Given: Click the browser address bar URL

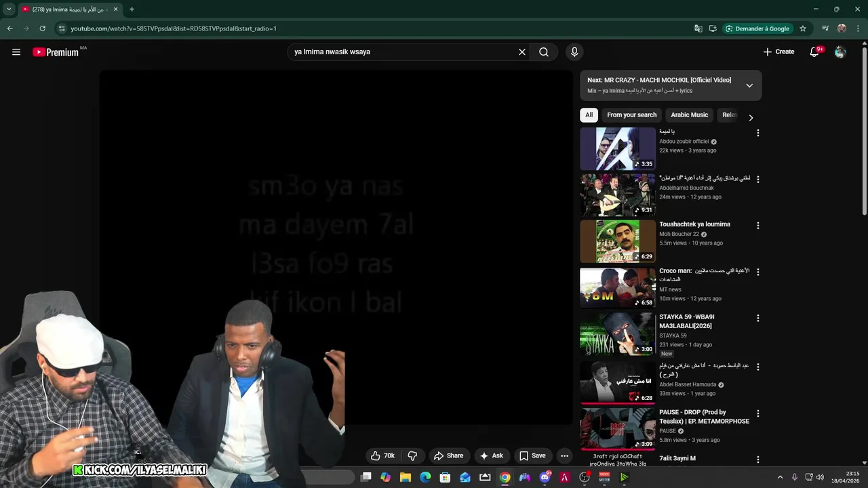Looking at the screenshot, I should (174, 28).
